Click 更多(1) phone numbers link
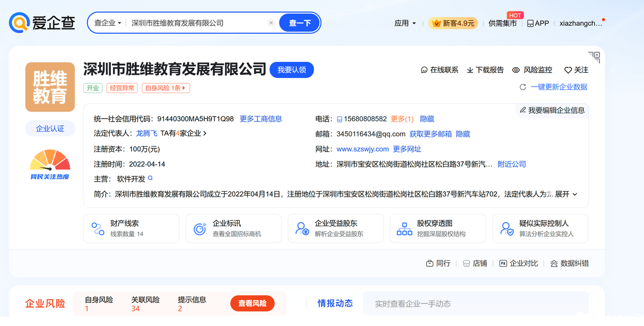The width and height of the screenshot is (644, 326). pos(402,119)
